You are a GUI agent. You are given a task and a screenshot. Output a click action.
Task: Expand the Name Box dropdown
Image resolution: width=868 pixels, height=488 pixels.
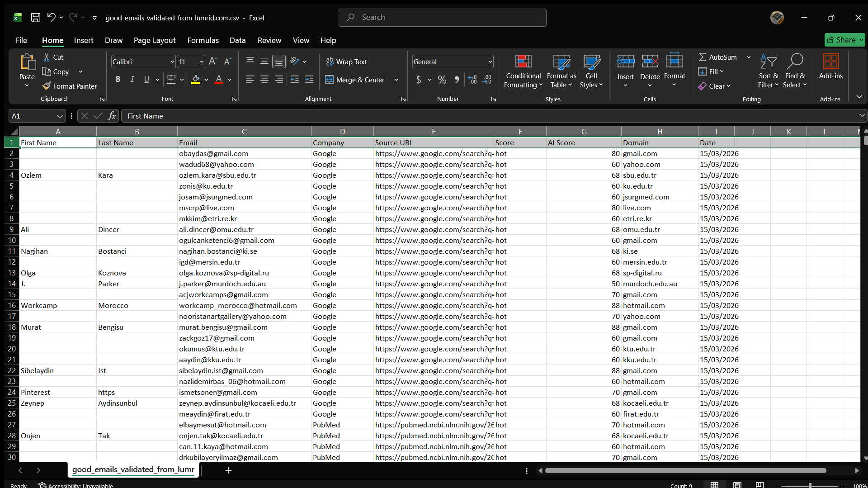60,116
